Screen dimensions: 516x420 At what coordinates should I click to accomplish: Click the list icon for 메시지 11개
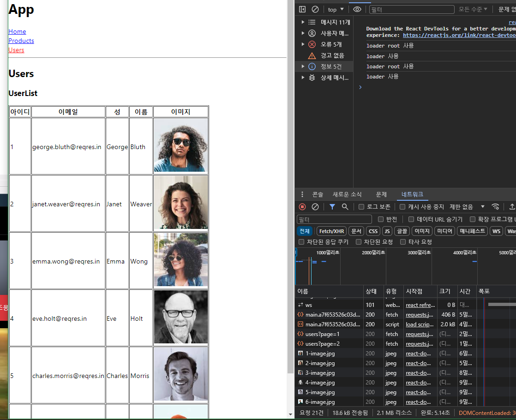[x=312, y=22]
